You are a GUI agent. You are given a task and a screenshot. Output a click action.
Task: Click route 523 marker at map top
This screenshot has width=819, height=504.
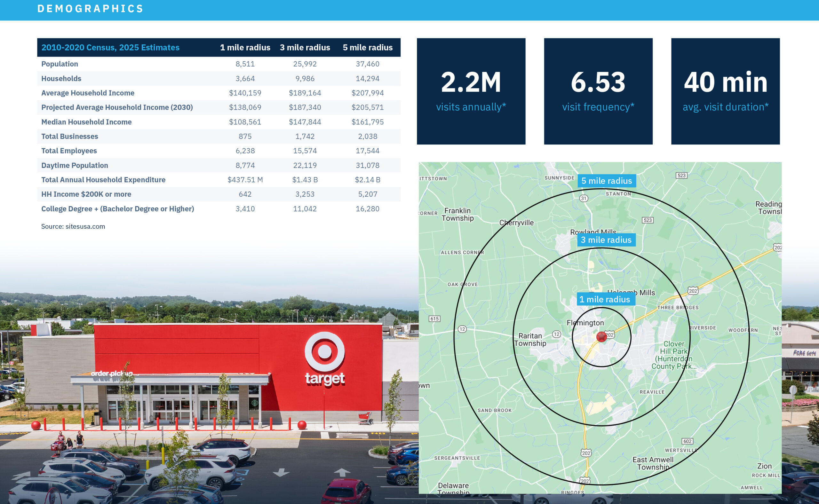coord(681,175)
